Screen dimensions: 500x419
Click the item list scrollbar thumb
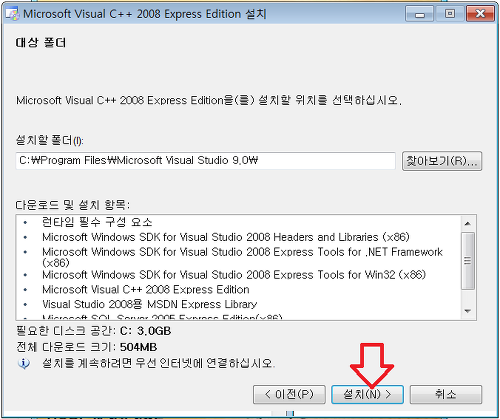pyautogui.click(x=468, y=261)
